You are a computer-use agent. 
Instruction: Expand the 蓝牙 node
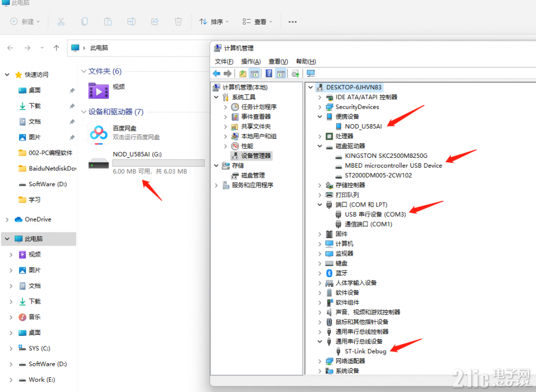click(x=319, y=273)
